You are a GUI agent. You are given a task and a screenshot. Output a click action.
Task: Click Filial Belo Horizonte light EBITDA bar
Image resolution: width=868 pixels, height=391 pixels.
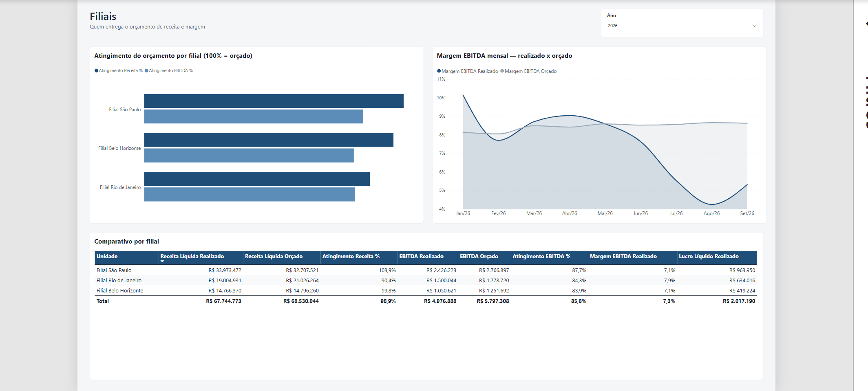coord(249,155)
